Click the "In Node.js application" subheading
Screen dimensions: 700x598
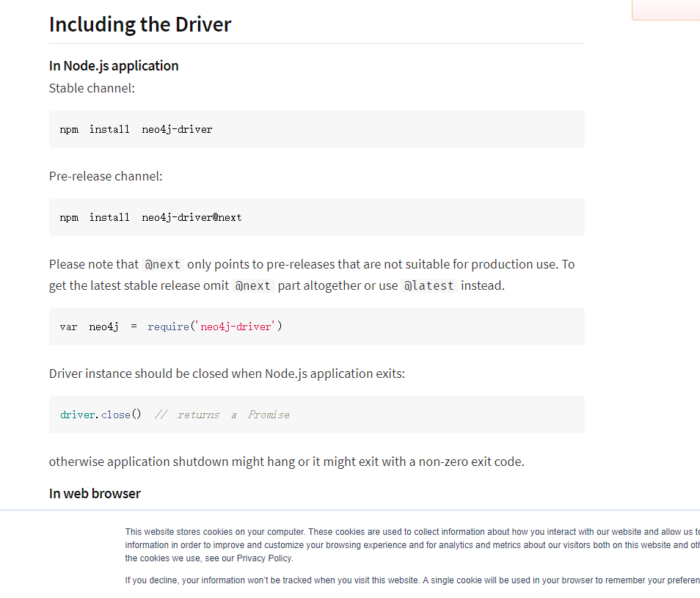[114, 65]
